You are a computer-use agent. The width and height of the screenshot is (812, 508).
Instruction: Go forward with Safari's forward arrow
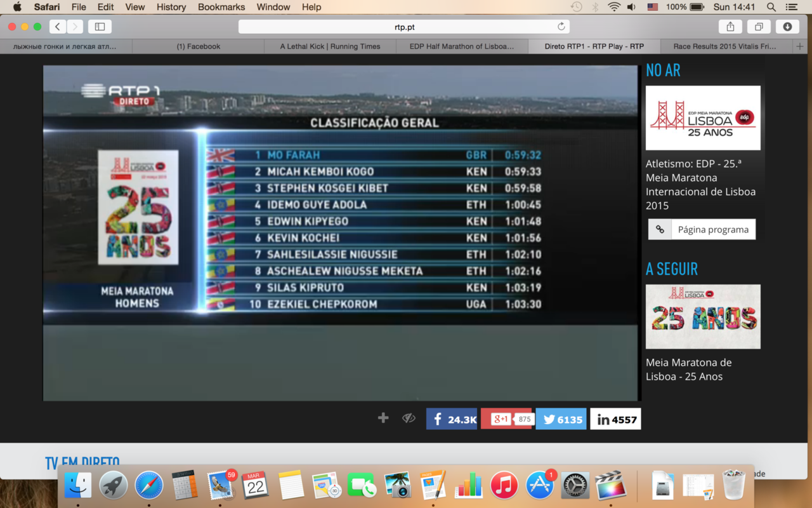tap(75, 27)
